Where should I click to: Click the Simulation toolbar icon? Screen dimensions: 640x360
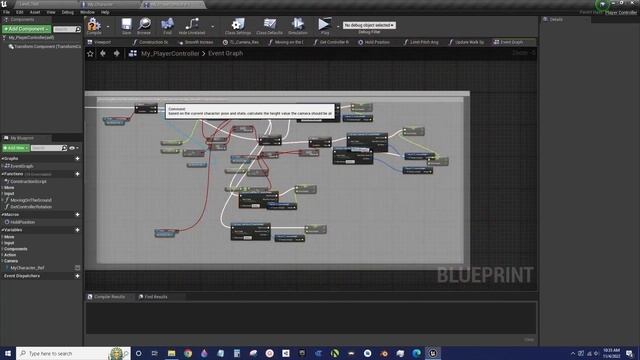point(298,25)
